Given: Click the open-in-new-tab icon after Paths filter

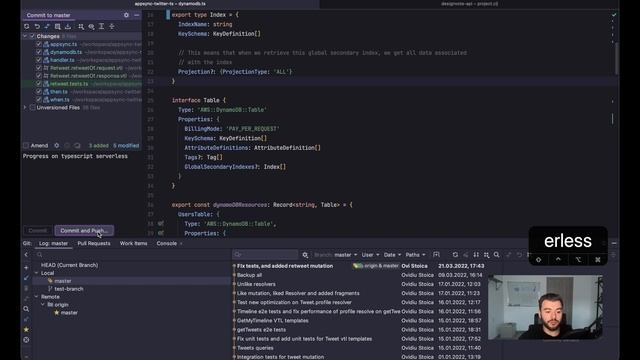Looking at the screenshot, I should click(436, 255).
